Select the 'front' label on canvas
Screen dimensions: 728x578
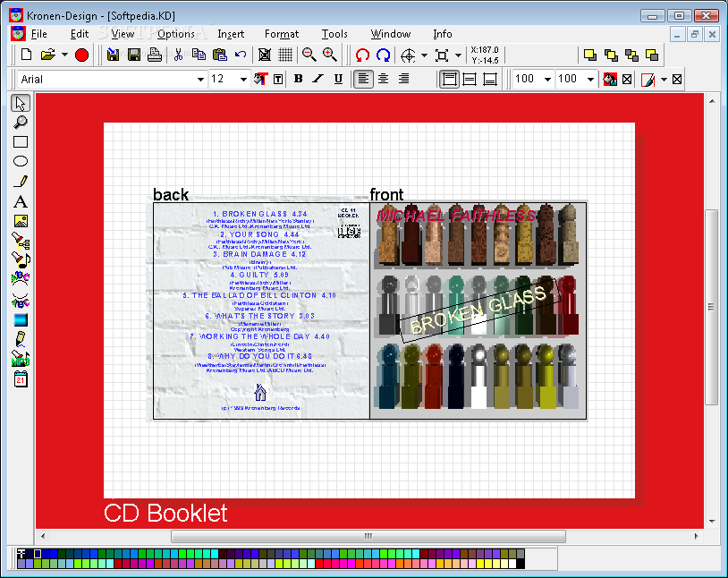click(386, 194)
